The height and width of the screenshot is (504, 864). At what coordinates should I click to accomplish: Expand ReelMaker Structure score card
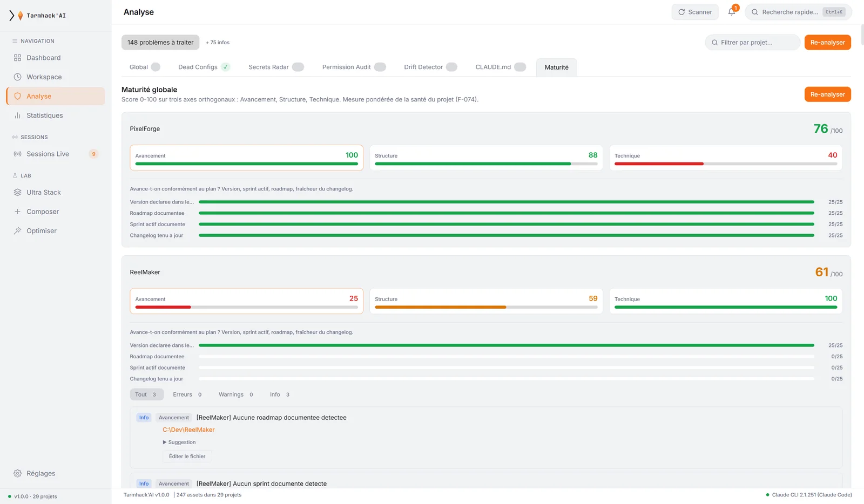click(x=486, y=301)
